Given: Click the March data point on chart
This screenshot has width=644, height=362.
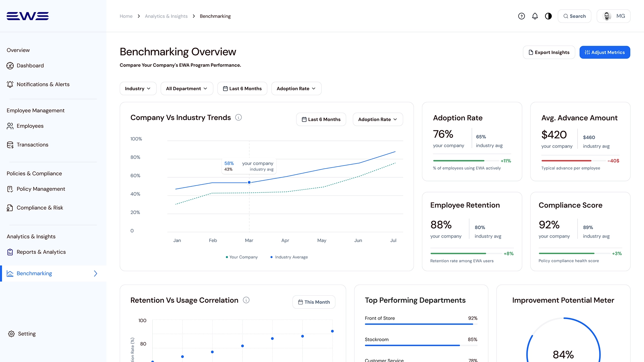Looking at the screenshot, I should pos(249,182).
